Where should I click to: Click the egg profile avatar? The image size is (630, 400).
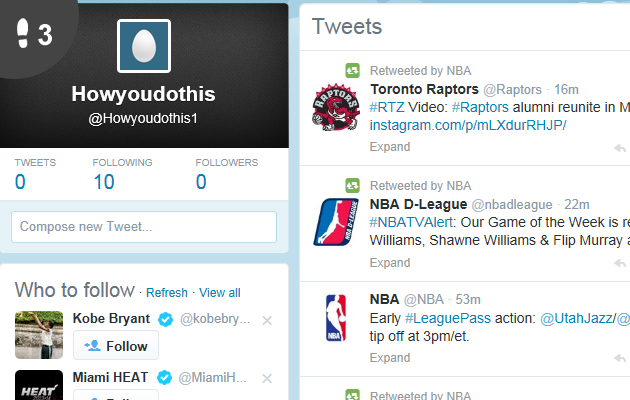[x=144, y=46]
